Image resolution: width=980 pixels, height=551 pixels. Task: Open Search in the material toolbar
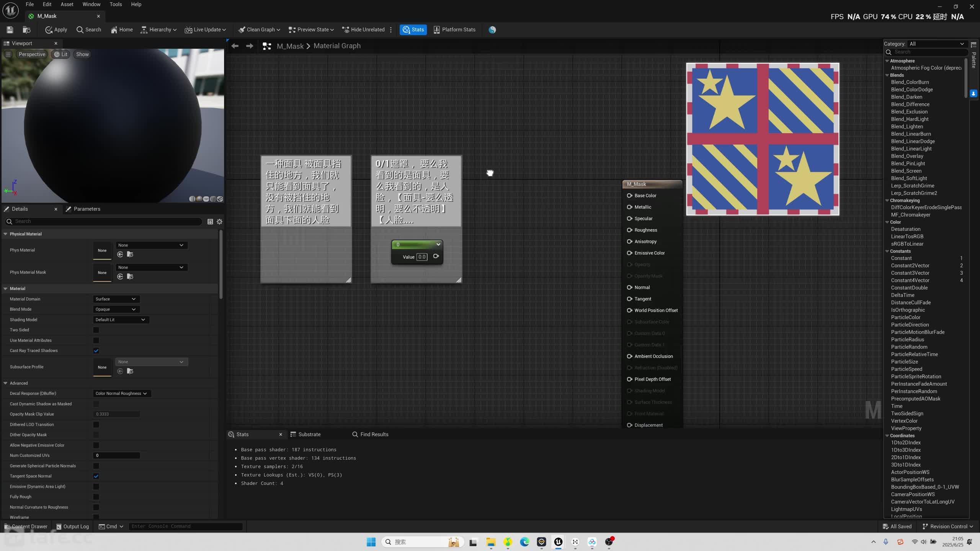(89, 29)
